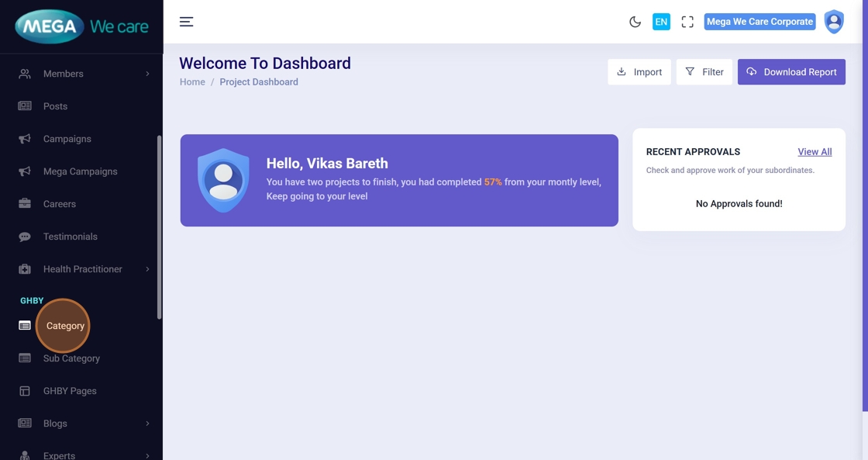Toggle fullscreen mode icon
The image size is (868, 460).
click(x=687, y=22)
